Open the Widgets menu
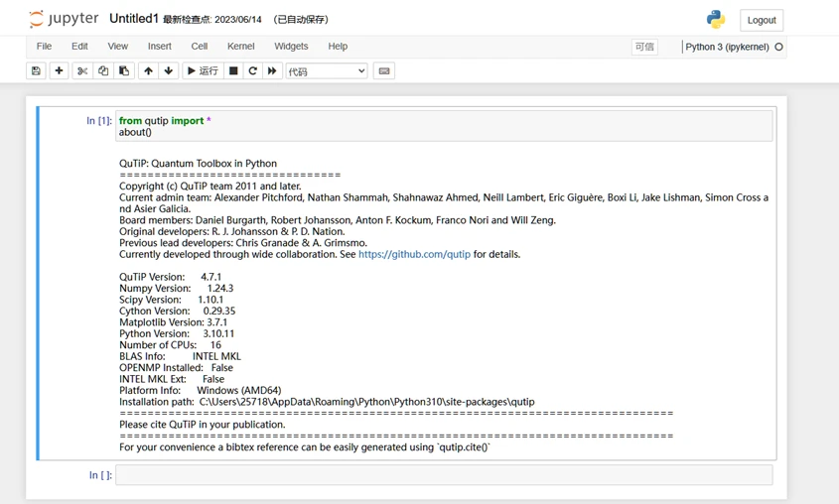Screen dimensions: 839x504 tap(291, 46)
